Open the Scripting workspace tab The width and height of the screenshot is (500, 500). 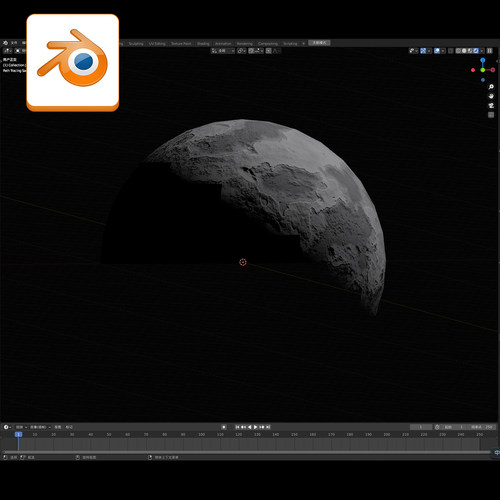pos(290,44)
